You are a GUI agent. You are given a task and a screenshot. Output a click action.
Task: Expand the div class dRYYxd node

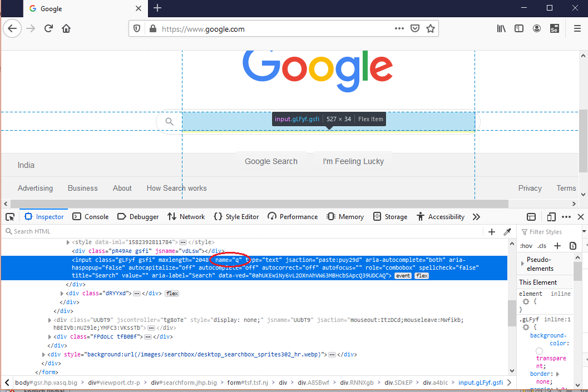pos(62,294)
